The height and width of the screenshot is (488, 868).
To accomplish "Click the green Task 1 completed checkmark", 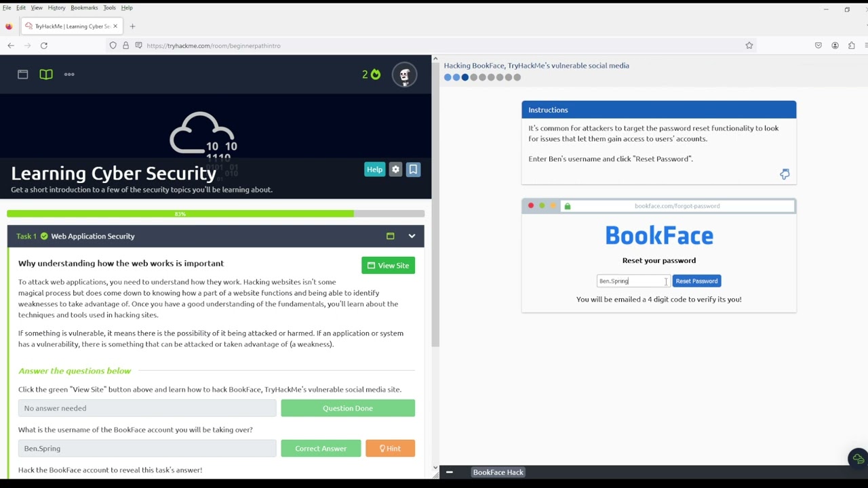I will click(44, 237).
